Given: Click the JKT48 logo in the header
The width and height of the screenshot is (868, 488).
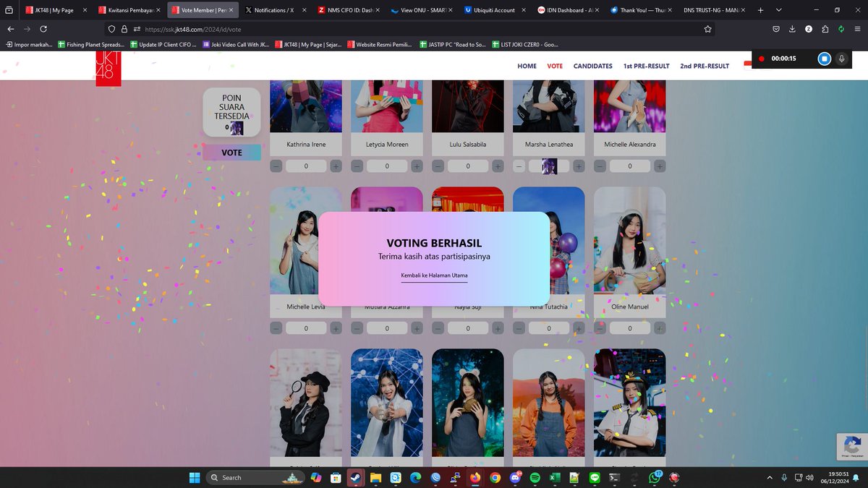Looking at the screenshot, I should click(109, 69).
